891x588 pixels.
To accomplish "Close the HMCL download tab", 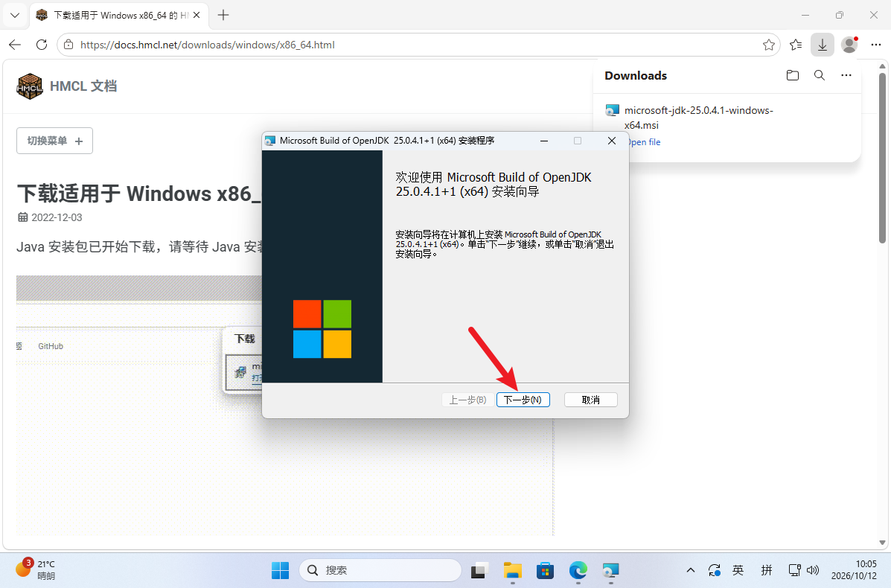I will click(x=197, y=16).
